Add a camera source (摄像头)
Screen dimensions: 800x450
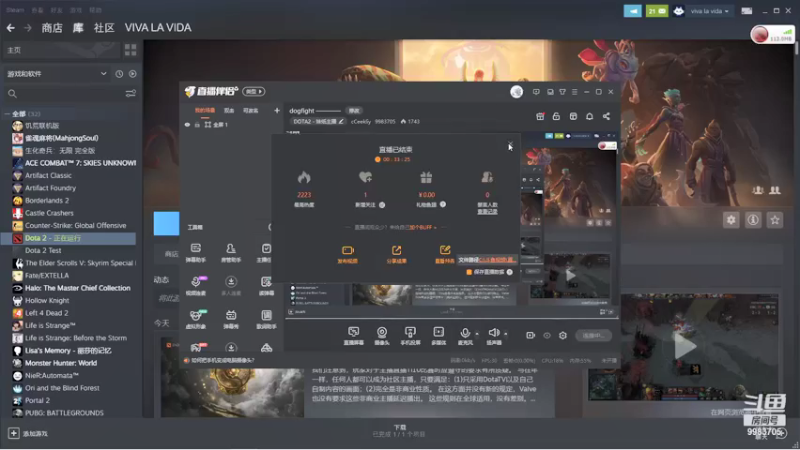tap(382, 336)
